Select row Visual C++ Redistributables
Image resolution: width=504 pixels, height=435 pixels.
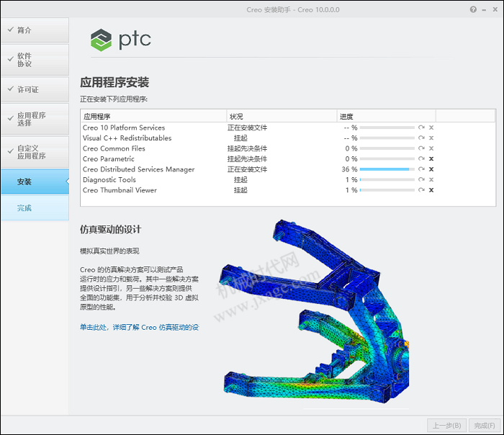[x=288, y=138]
